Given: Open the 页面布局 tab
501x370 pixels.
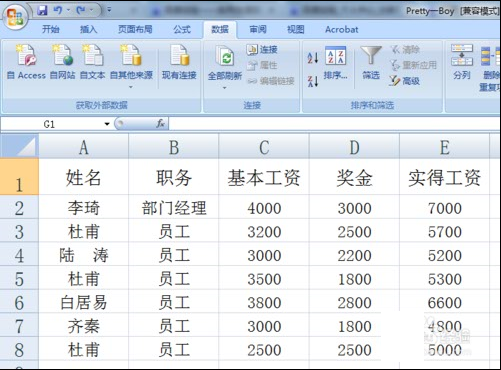Looking at the screenshot, I should point(135,29).
